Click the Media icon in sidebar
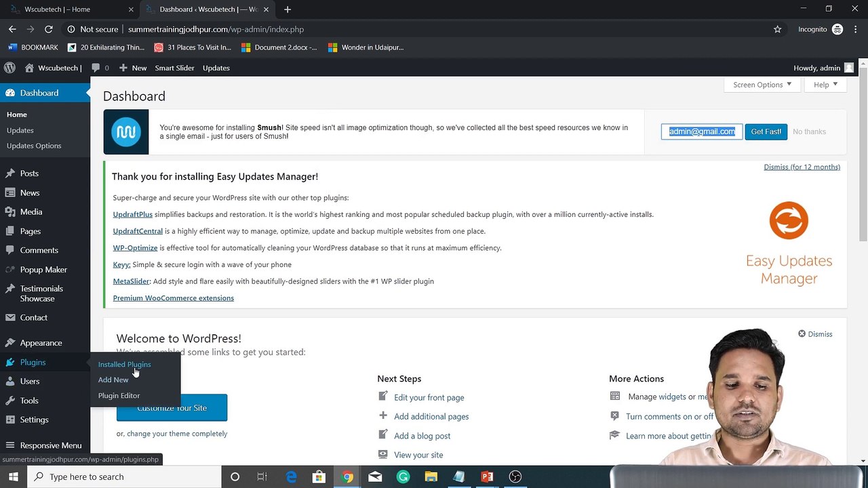This screenshot has height=488, width=868. [10, 212]
